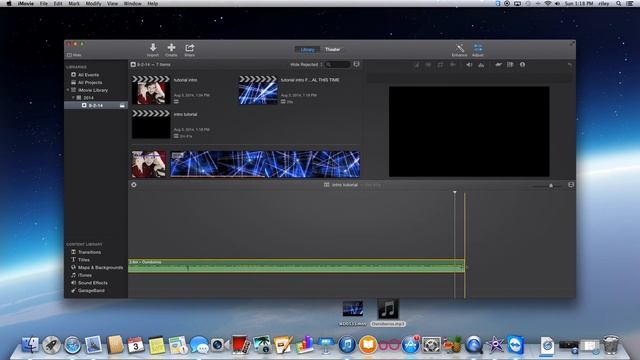Select the green audio clip in timeline

pos(296,265)
